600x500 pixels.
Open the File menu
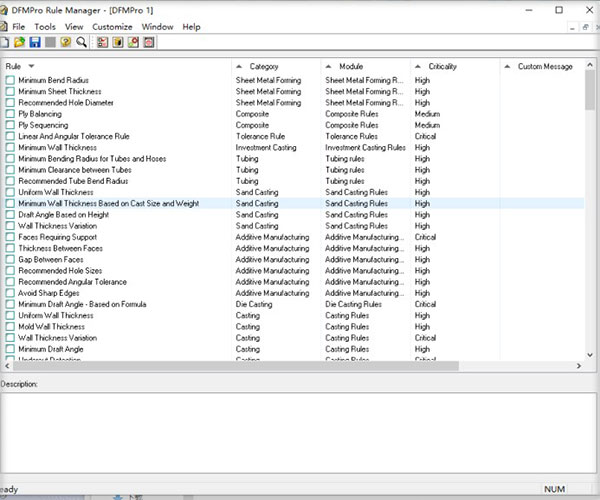tap(18, 27)
